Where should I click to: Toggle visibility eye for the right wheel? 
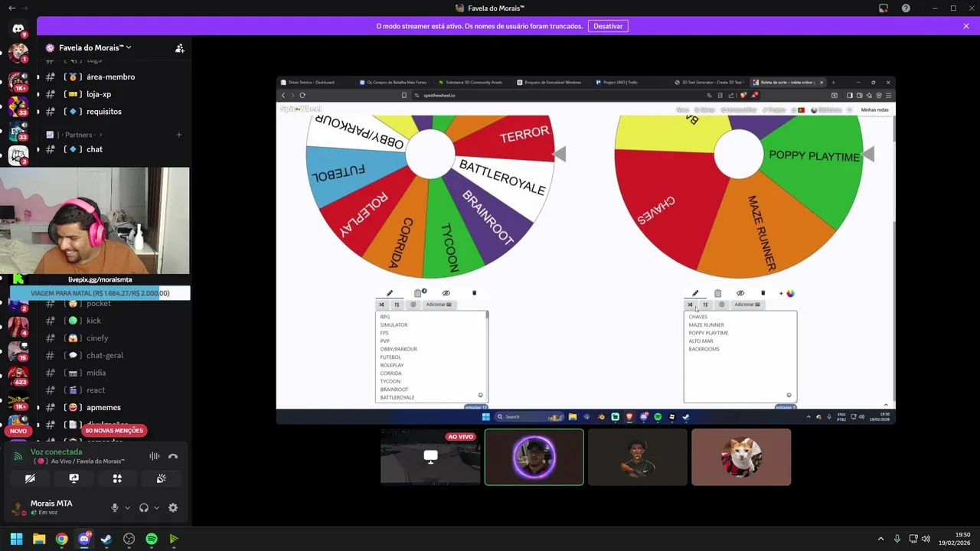point(740,293)
